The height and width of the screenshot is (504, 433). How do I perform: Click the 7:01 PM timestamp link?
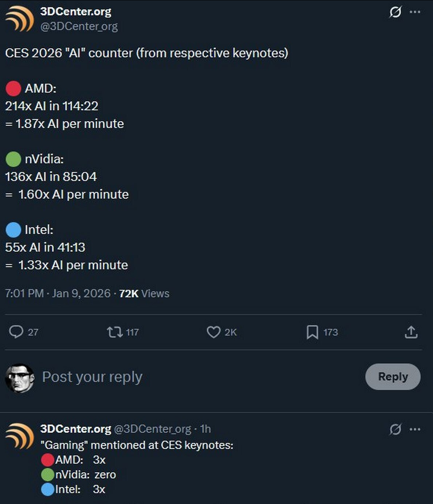click(x=57, y=294)
